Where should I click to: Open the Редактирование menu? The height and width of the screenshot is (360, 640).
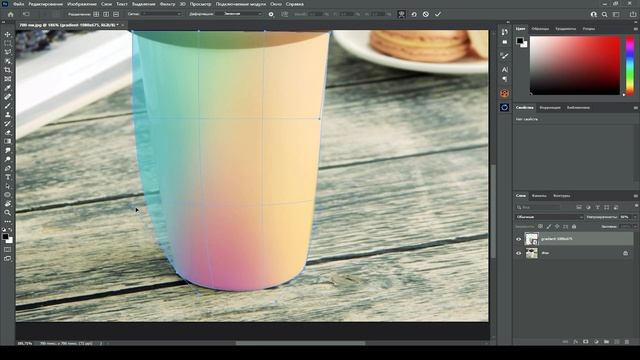click(46, 4)
